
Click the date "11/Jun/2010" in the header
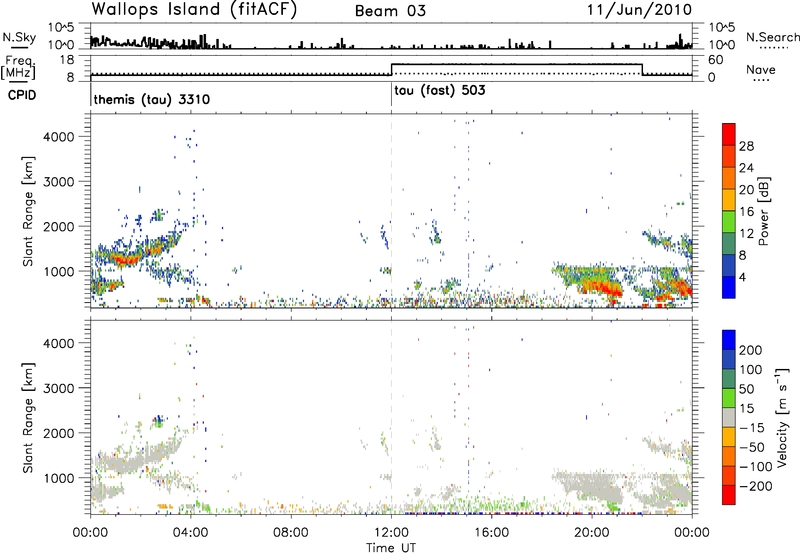point(639,10)
